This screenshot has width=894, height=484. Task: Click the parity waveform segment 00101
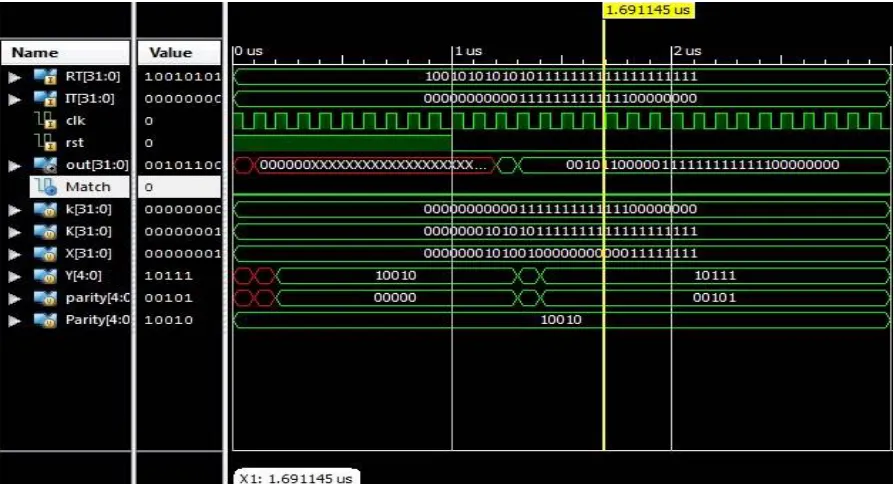tap(714, 298)
